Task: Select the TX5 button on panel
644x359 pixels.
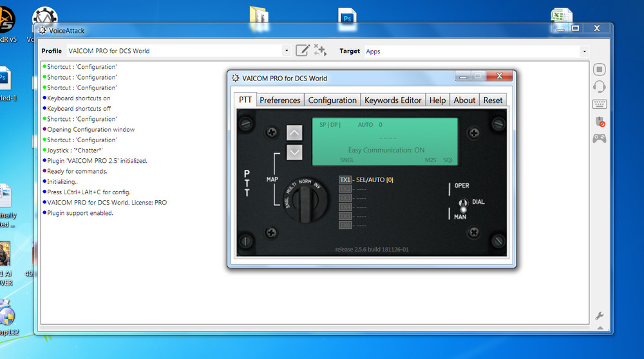Action: 345,216
